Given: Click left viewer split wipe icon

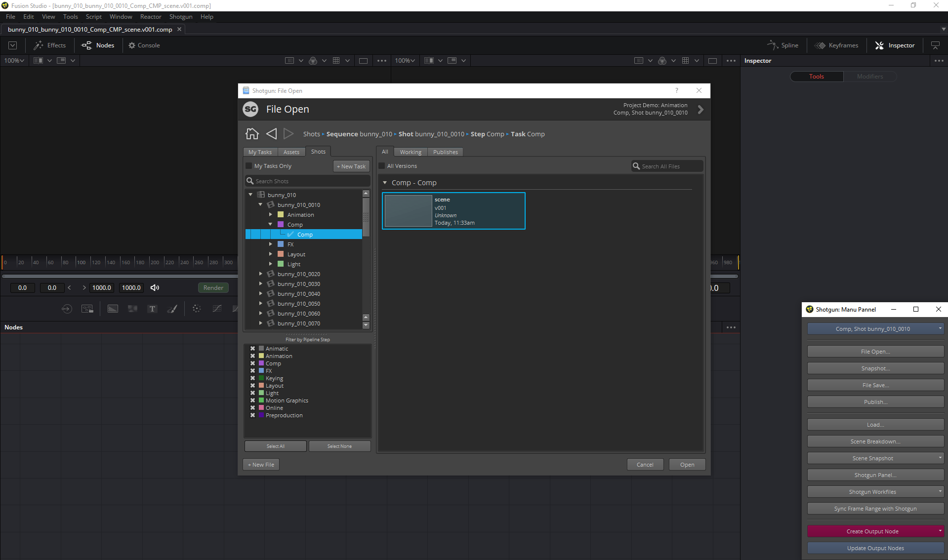Looking at the screenshot, I should point(38,60).
